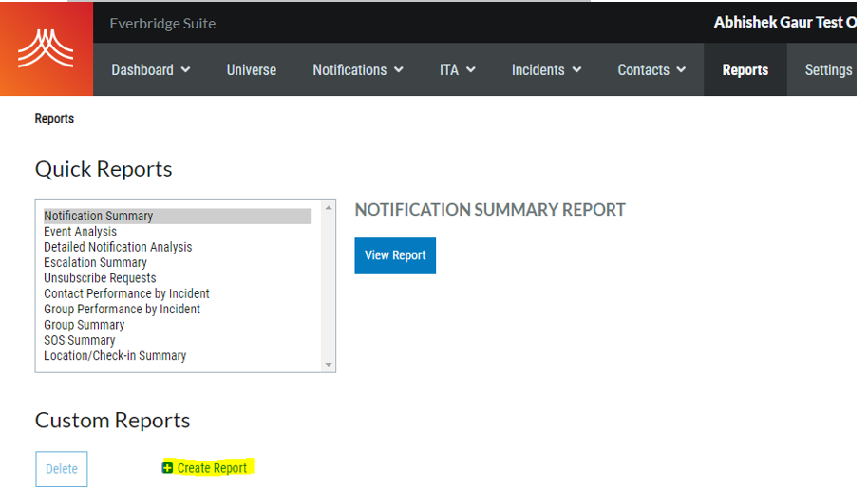Open the Notifications dropdown menu
Image resolution: width=868 pixels, height=490 pixels.
(357, 70)
